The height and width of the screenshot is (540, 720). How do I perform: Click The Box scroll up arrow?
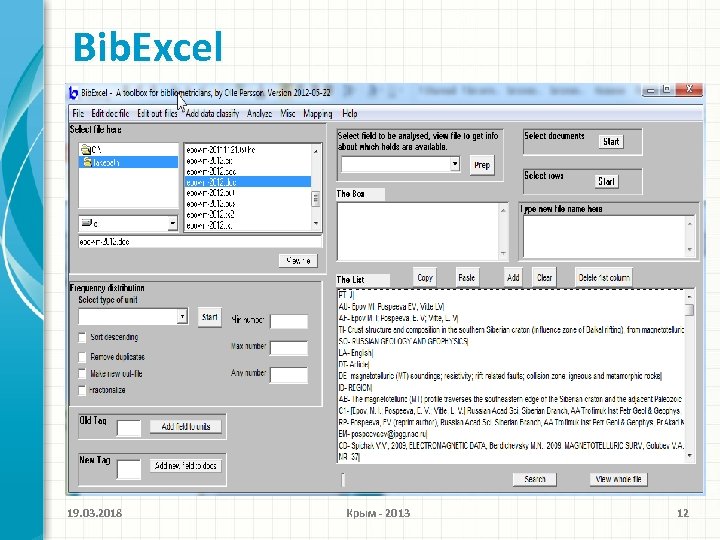coord(503,210)
